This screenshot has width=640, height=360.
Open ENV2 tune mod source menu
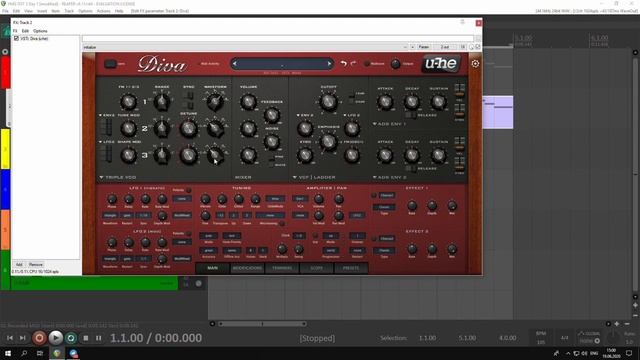[107, 115]
